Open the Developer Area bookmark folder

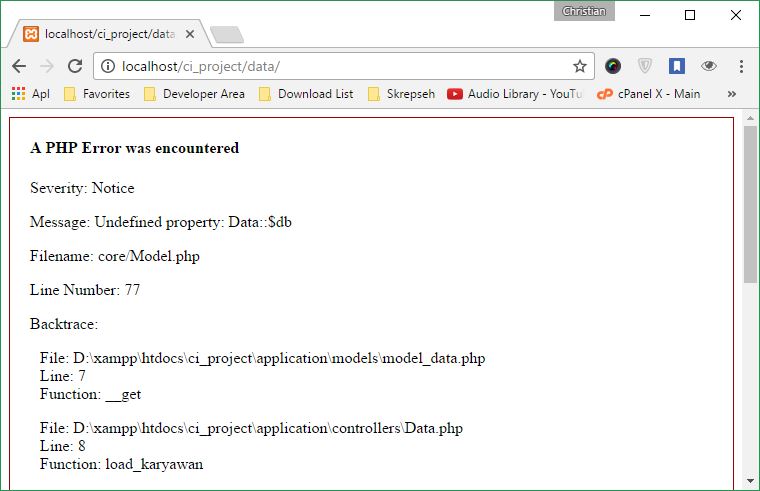point(194,94)
